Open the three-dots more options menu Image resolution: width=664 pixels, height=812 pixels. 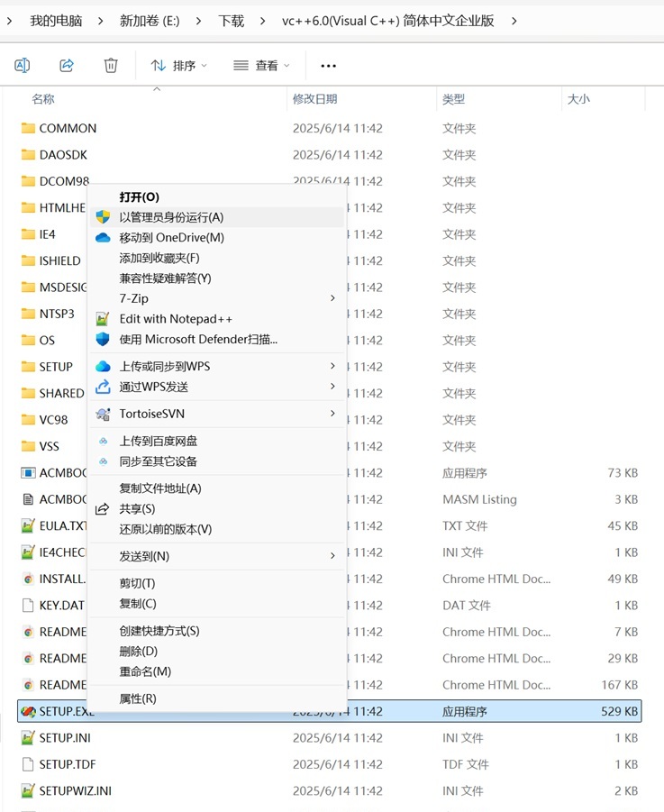pos(328,66)
